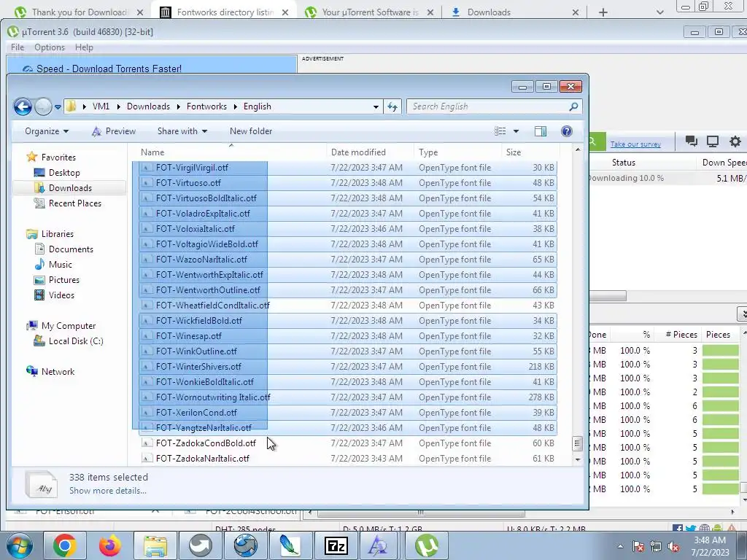Screen dimensions: 747x560
Task: Open uTorrent from the taskbar
Action: tap(427, 545)
